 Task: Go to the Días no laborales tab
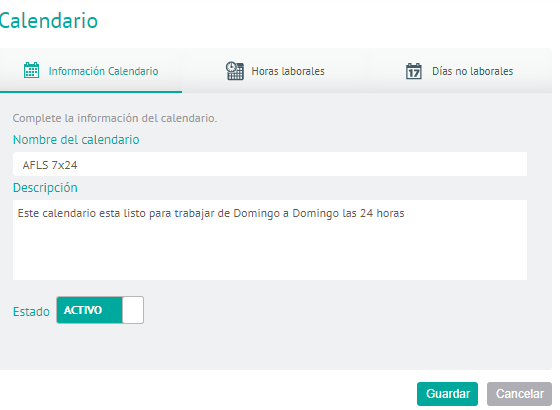click(x=459, y=71)
